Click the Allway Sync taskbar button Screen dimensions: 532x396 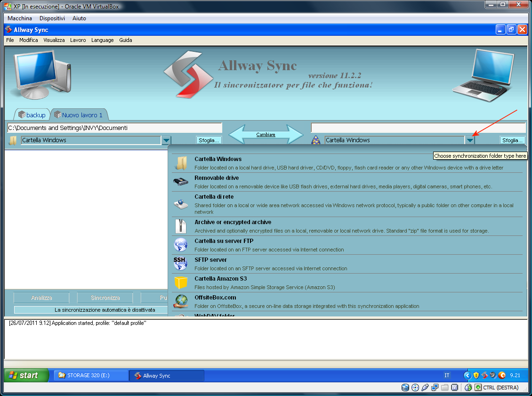167,375
